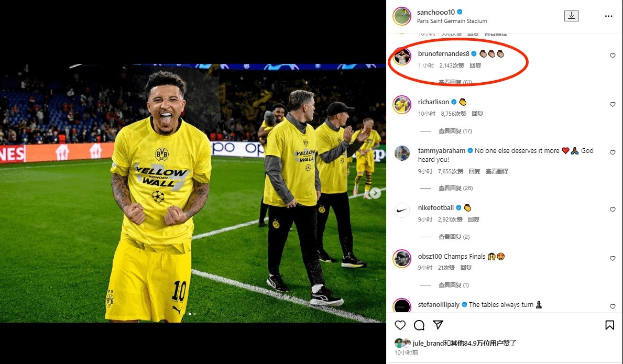Expand 28 replies under tammyabraham's comment
Image resolution: width=623 pixels, height=364 pixels.
455,188
